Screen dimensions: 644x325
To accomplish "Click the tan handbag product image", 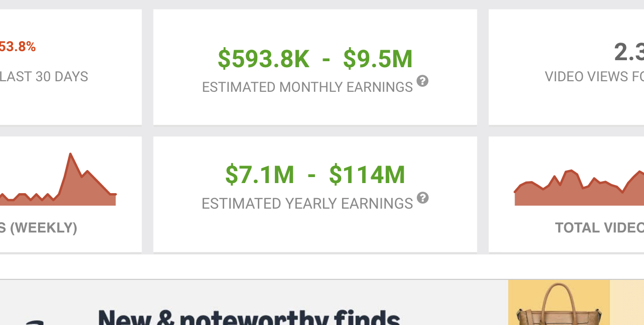I will 559,304.
